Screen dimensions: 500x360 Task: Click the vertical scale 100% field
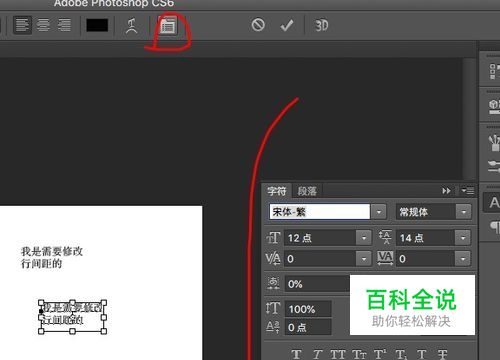tap(308, 309)
